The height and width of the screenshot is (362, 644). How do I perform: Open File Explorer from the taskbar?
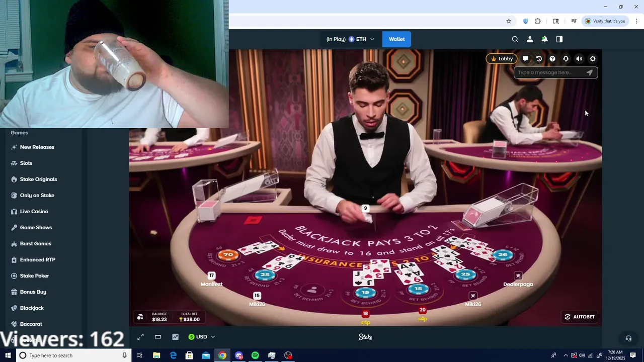[x=156, y=355]
